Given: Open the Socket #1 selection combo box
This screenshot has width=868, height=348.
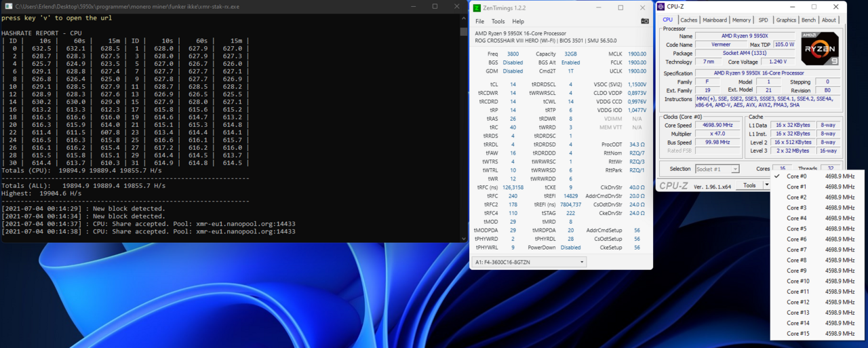Looking at the screenshot, I should click(716, 169).
